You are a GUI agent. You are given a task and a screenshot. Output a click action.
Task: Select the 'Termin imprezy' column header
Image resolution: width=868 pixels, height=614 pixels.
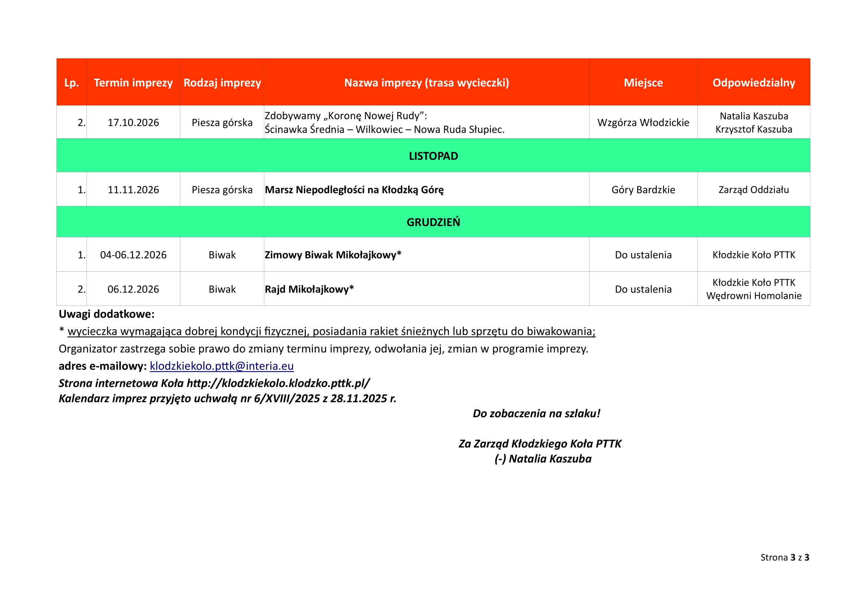pos(133,82)
